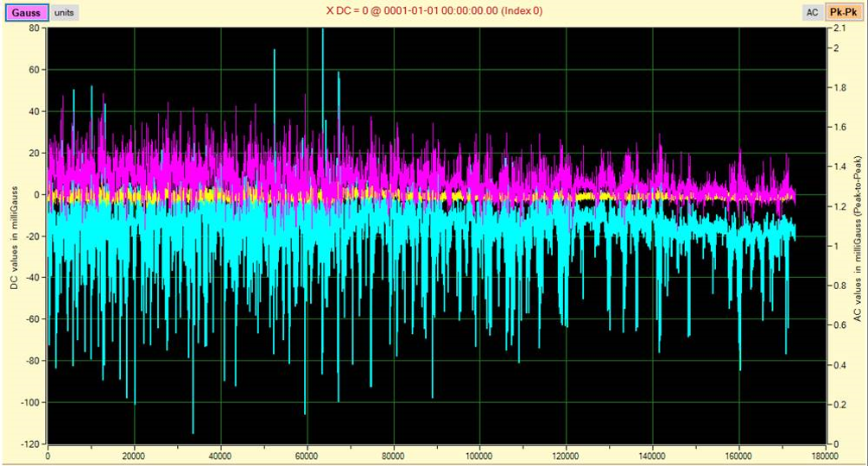Click the 100000 tick label on x-axis
868x466 pixels.
pyautogui.click(x=478, y=457)
